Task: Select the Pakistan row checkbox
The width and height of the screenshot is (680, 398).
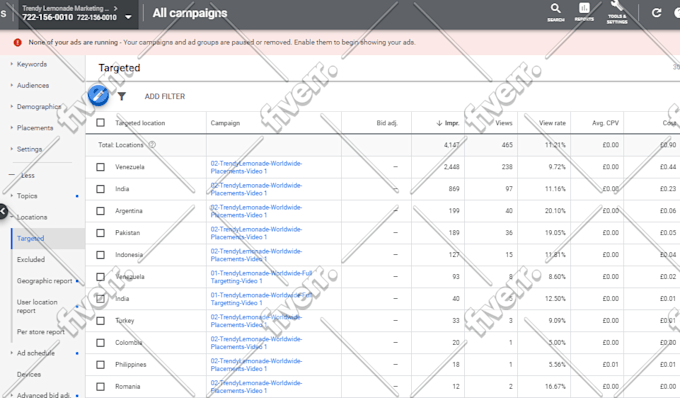Action: [x=101, y=233]
